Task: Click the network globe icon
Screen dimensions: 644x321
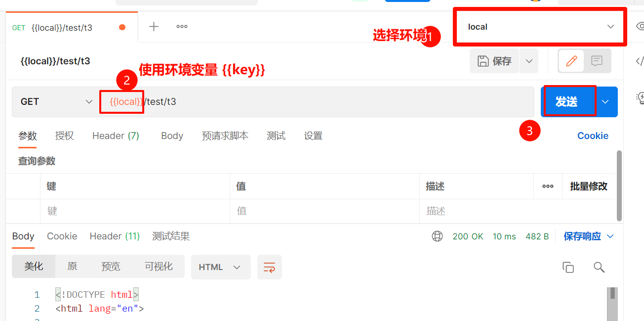Action: click(x=437, y=236)
